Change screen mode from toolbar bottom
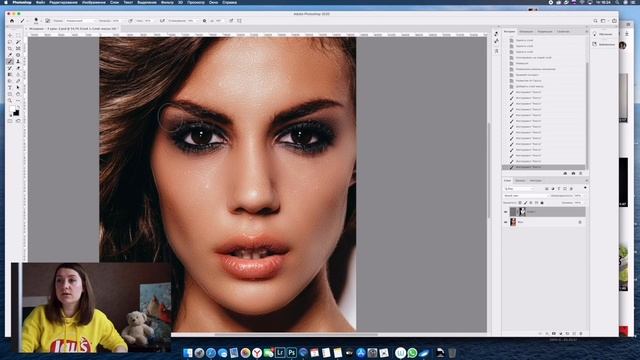 pos(18,121)
